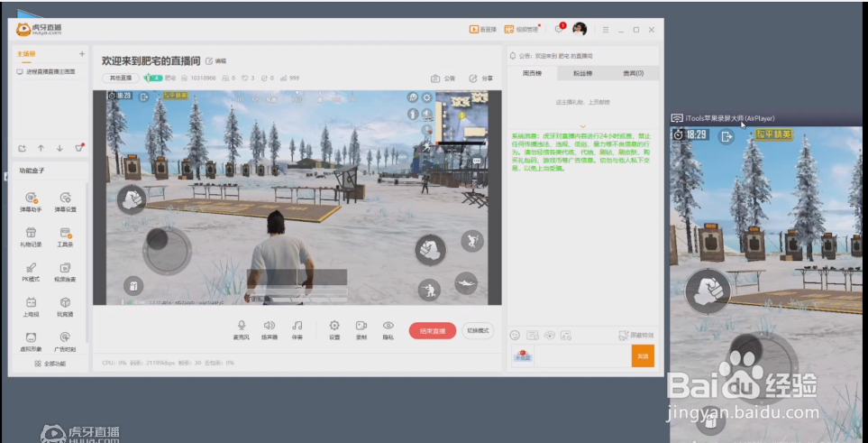
Task: Open the hamburger main menu
Action: [606, 30]
